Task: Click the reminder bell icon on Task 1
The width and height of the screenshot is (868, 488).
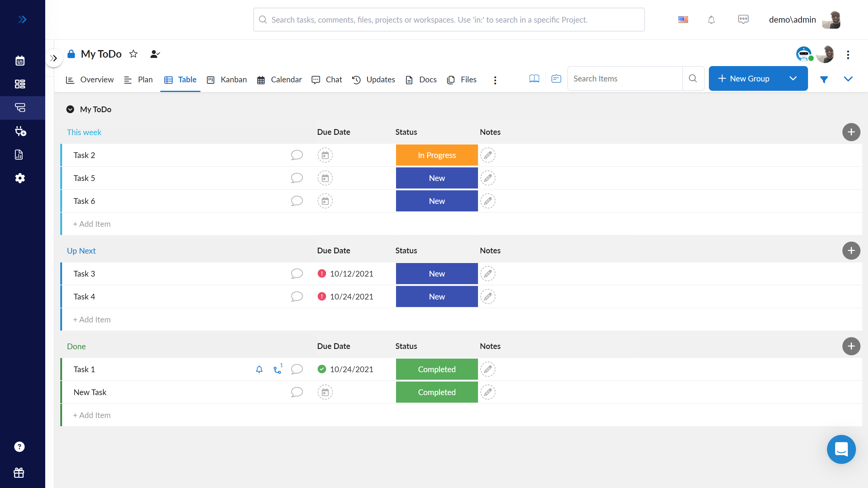Action: pyautogui.click(x=259, y=369)
